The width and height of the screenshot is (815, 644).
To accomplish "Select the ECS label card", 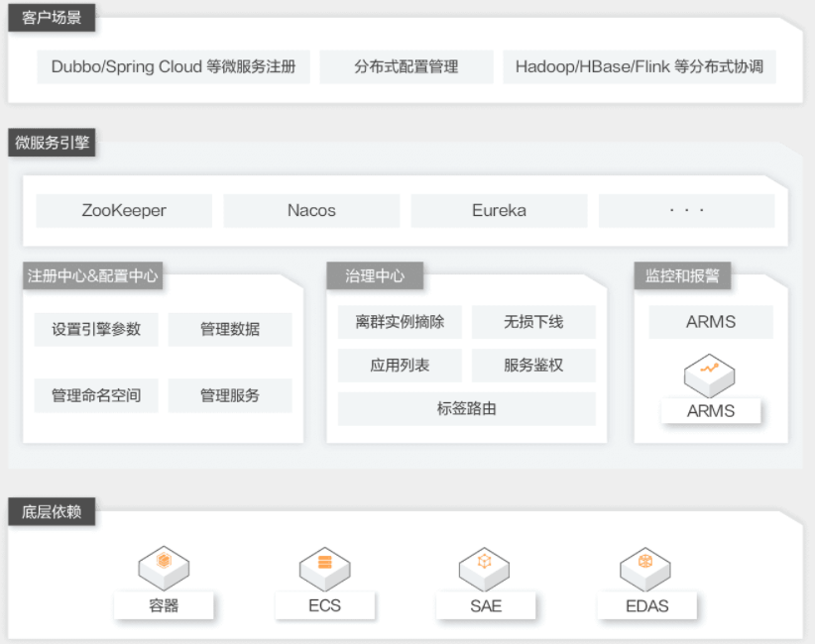I will (325, 605).
